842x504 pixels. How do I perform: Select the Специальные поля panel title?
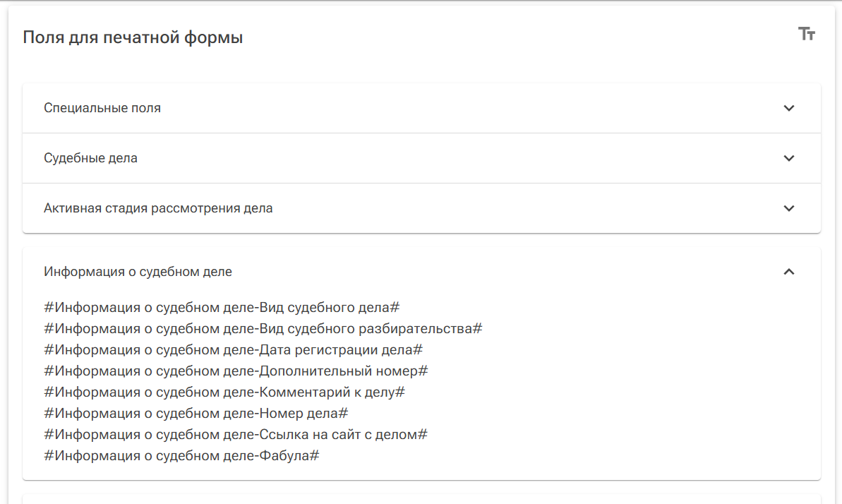[102, 108]
